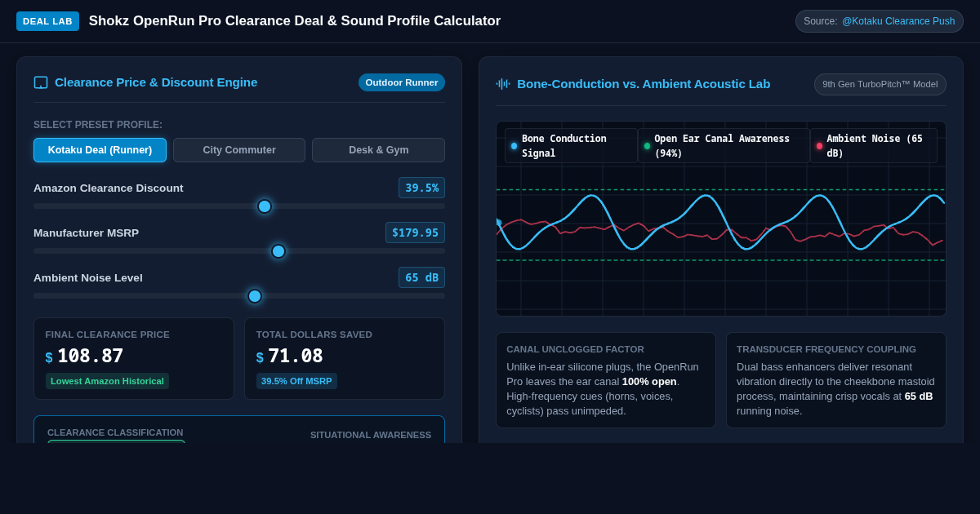This screenshot has height=514, width=980.
Task: Click the Ambient Noise (65 dB) legend label
Action: click(875, 146)
